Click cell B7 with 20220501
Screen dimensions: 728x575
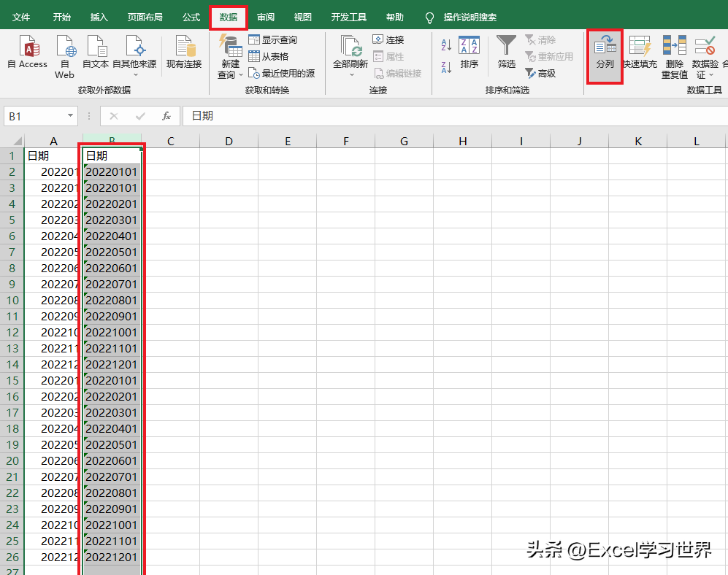112,252
